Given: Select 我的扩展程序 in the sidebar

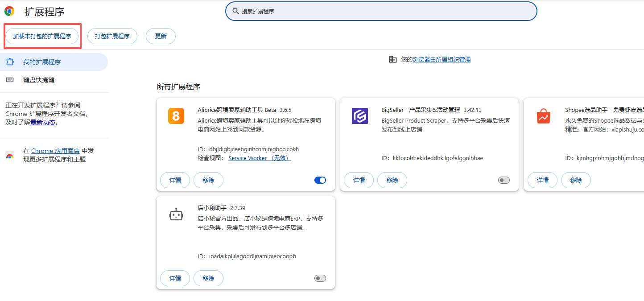Looking at the screenshot, I should point(40,62).
